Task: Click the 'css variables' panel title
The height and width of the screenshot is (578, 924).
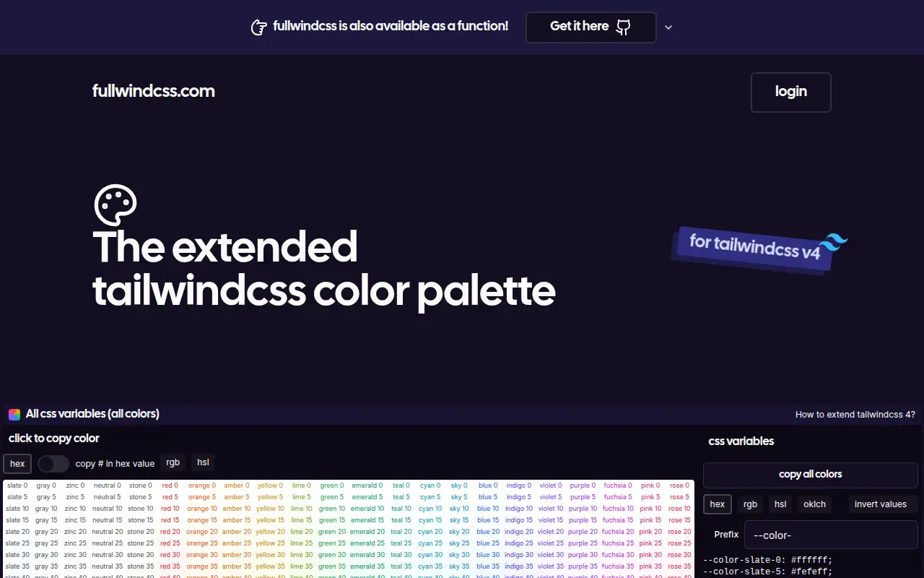Action: (741, 441)
